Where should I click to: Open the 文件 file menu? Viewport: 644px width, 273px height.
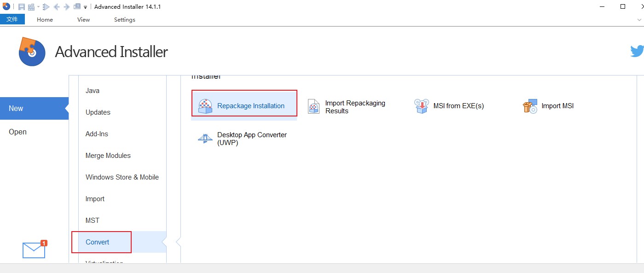pyautogui.click(x=12, y=19)
